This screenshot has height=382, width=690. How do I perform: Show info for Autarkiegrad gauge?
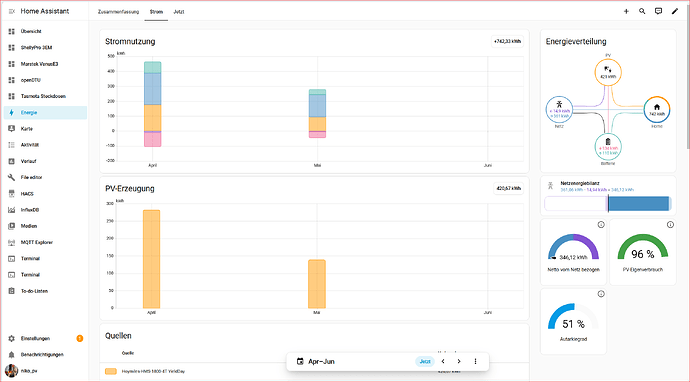[601, 294]
